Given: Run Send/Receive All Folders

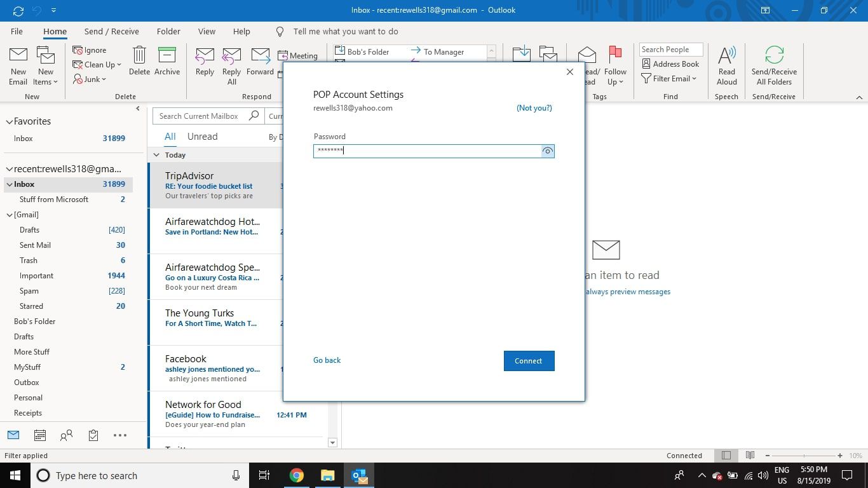Looking at the screenshot, I should click(x=774, y=66).
